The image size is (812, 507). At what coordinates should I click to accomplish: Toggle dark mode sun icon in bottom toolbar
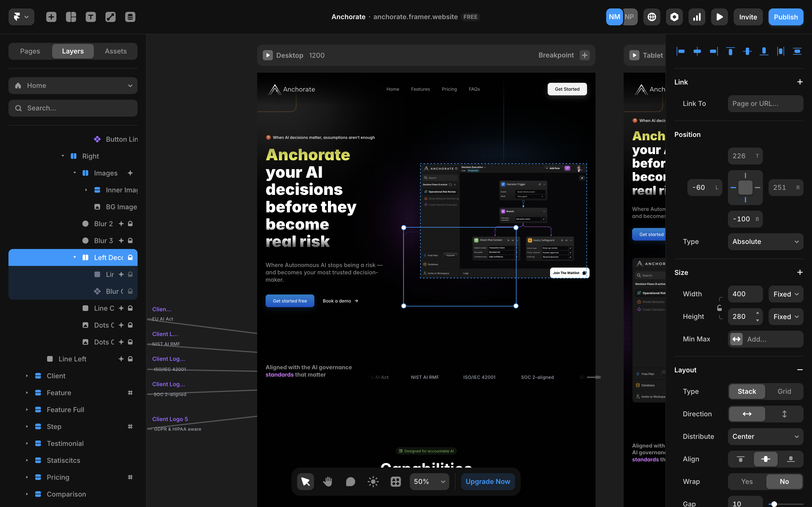point(373,482)
